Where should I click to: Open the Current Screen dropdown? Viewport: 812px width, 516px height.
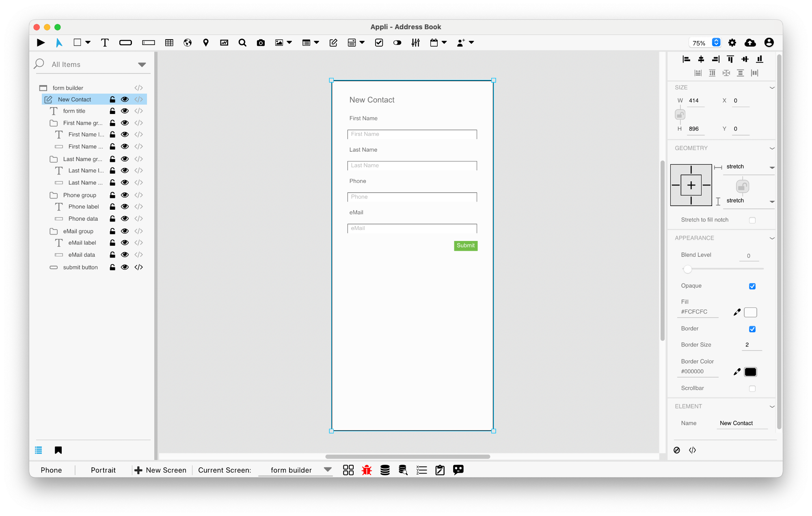point(328,470)
